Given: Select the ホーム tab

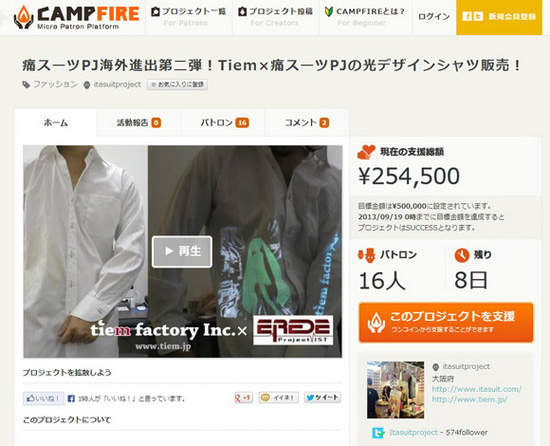Looking at the screenshot, I should point(55,123).
